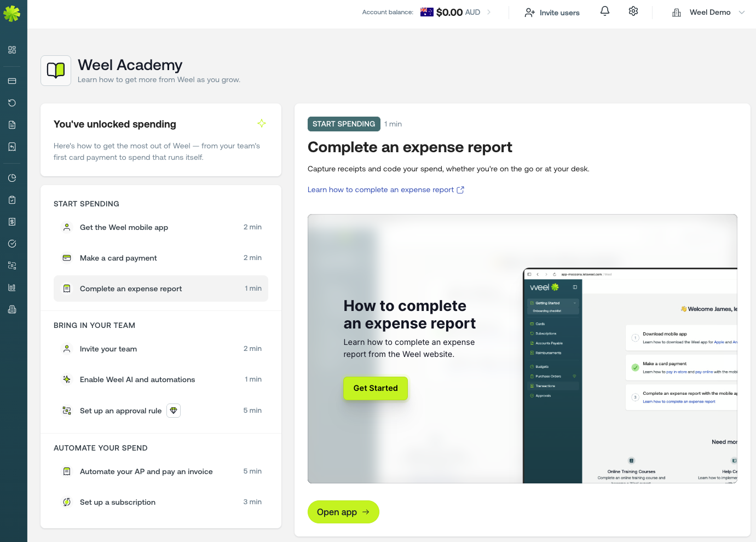The width and height of the screenshot is (756, 542).
Task: Open the dashboard grid icon in sidebar
Action: coord(12,50)
